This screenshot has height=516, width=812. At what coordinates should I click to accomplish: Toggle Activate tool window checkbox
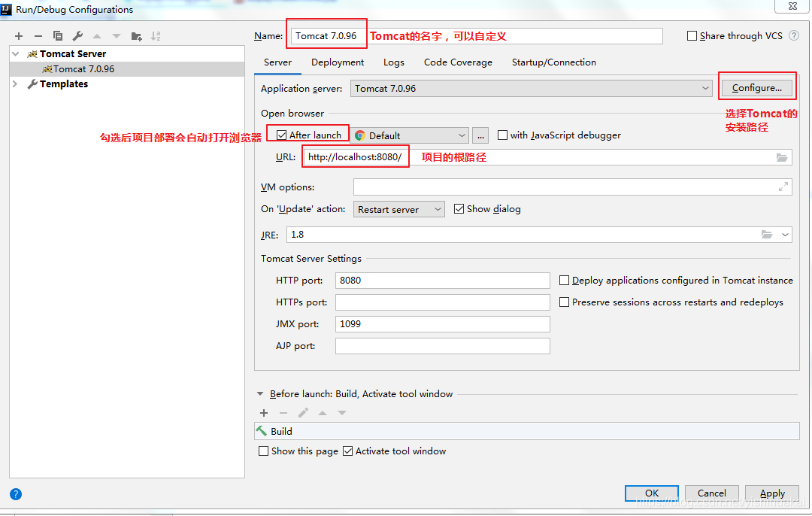(348, 451)
